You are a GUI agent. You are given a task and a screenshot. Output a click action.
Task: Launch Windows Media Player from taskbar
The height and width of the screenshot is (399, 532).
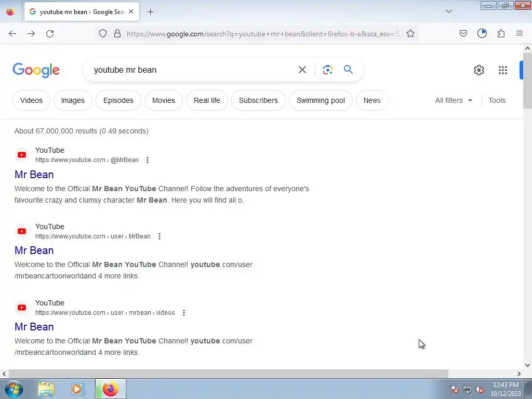pyautogui.click(x=77, y=389)
